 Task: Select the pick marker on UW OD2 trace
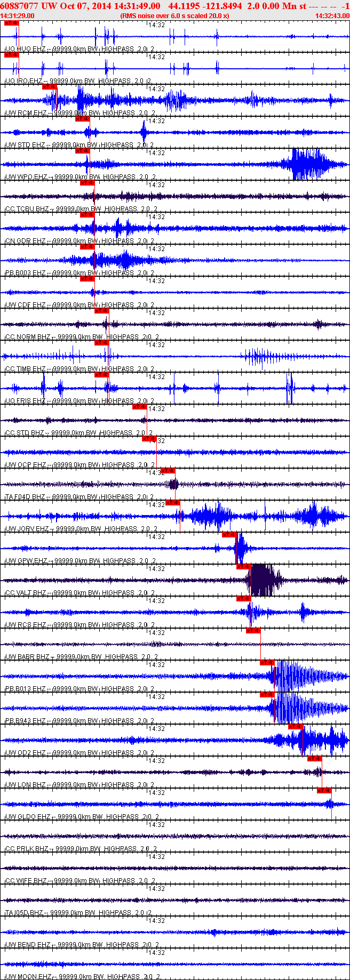coord(295,727)
